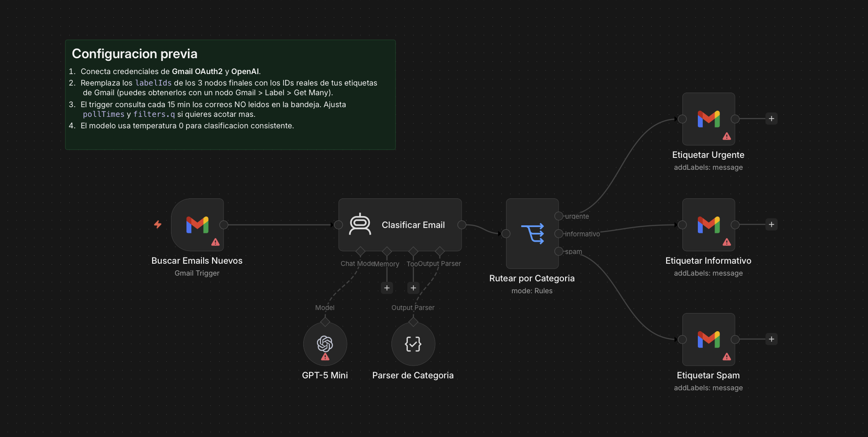Click the warning triangle on GPT-5 Mini
Viewport: 868px width, 437px height.
click(325, 357)
